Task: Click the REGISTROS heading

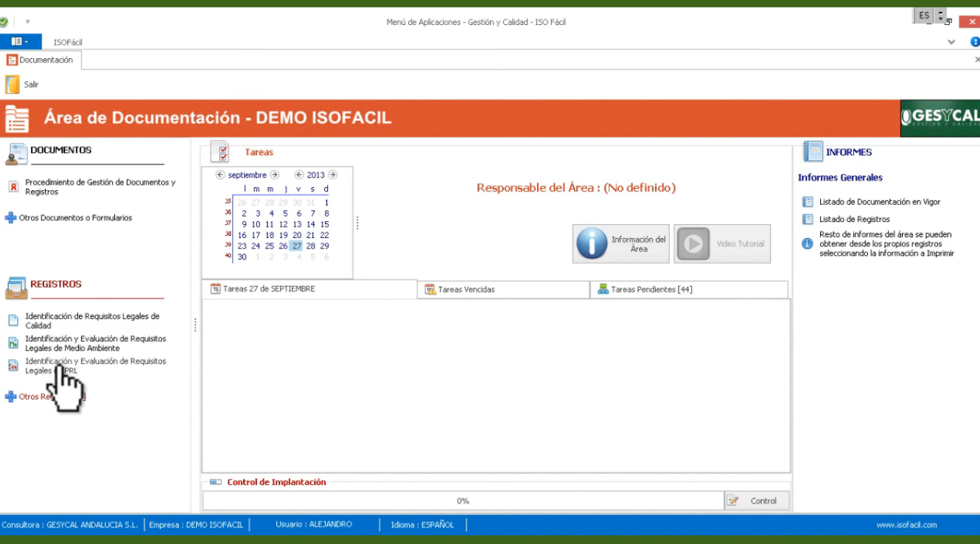Action: [x=56, y=285]
